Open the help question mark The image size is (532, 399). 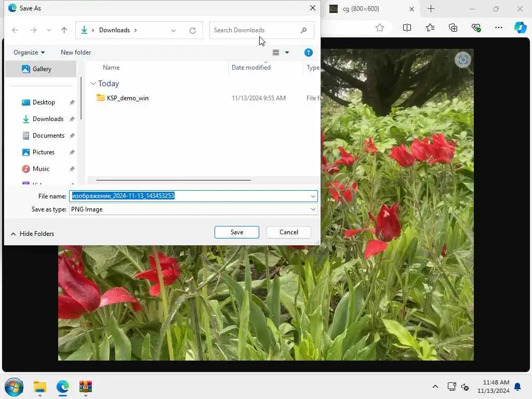coord(309,52)
